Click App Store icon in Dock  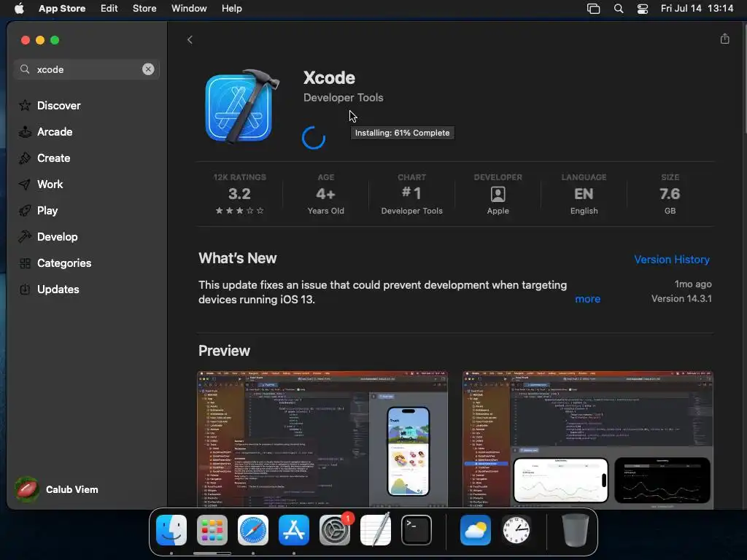tap(294, 530)
